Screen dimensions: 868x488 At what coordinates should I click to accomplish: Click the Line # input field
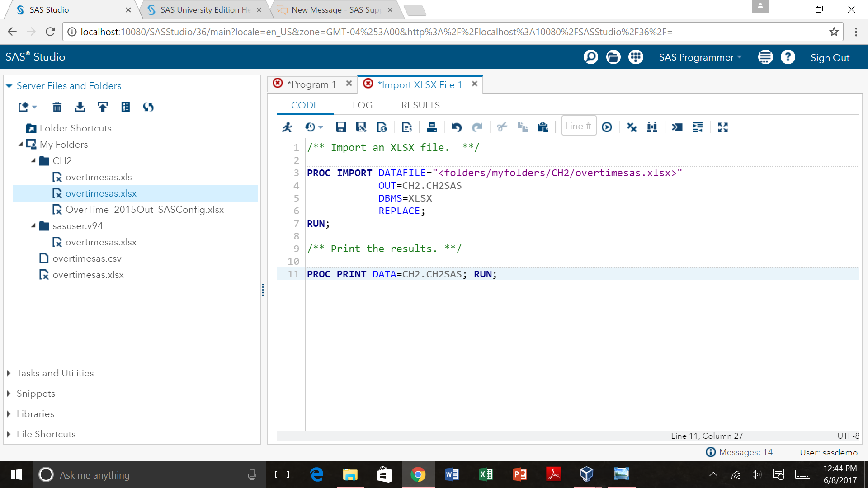[x=578, y=126]
